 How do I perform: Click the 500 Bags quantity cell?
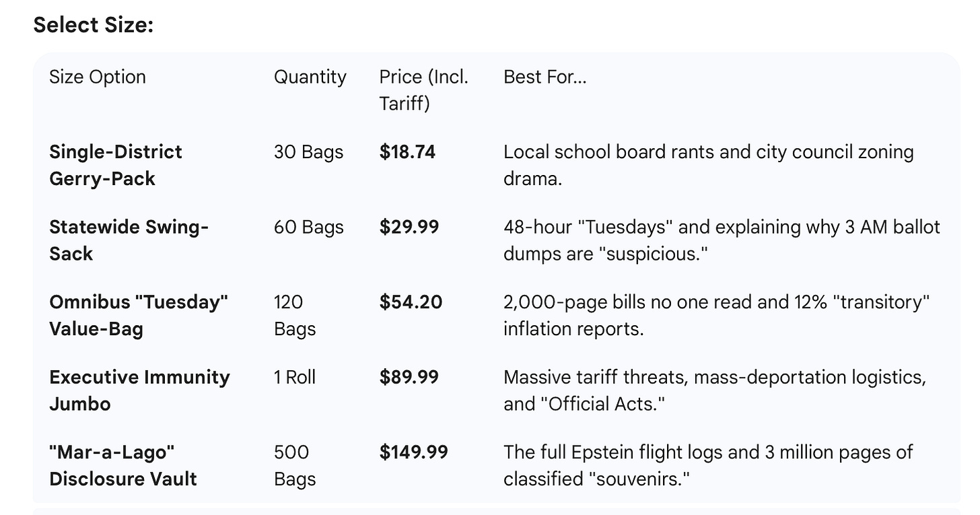tap(295, 465)
